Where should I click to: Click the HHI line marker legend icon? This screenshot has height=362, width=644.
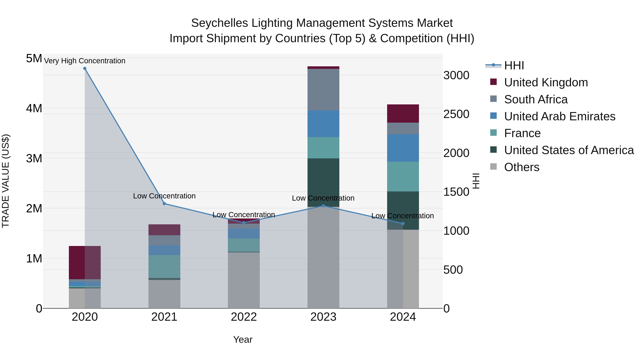point(493,65)
